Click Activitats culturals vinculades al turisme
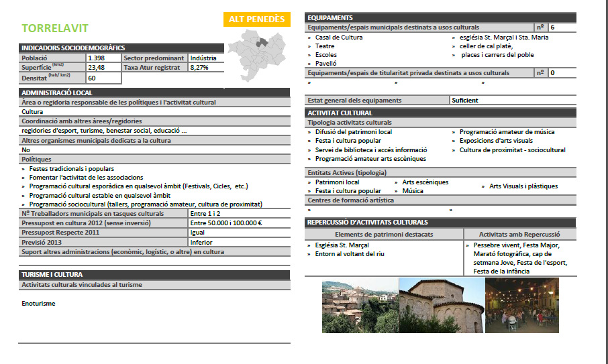Screen dimensions: 608x364 tap(82, 285)
